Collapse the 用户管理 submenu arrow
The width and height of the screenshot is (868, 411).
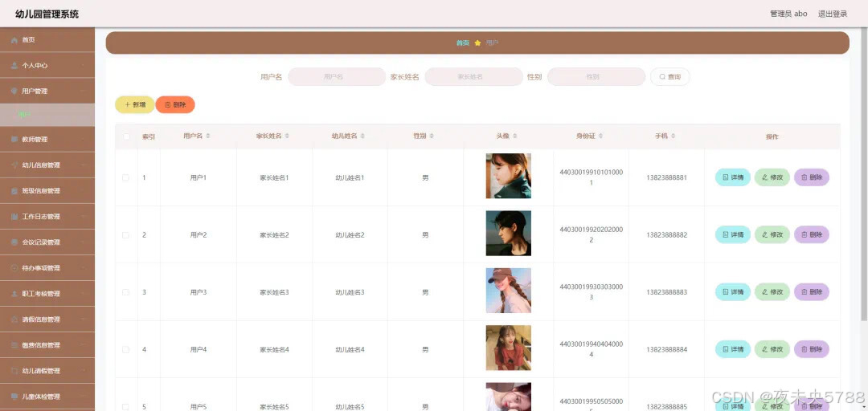(x=82, y=92)
